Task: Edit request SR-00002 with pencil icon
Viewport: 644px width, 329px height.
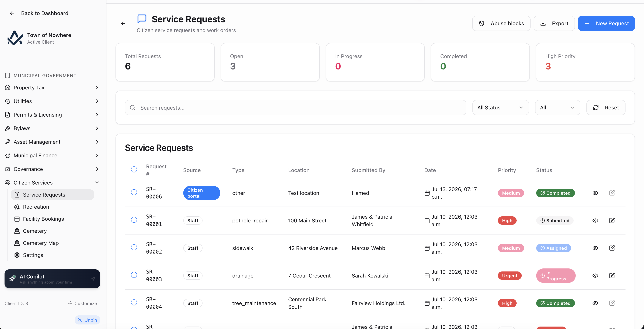Action: coord(612,248)
